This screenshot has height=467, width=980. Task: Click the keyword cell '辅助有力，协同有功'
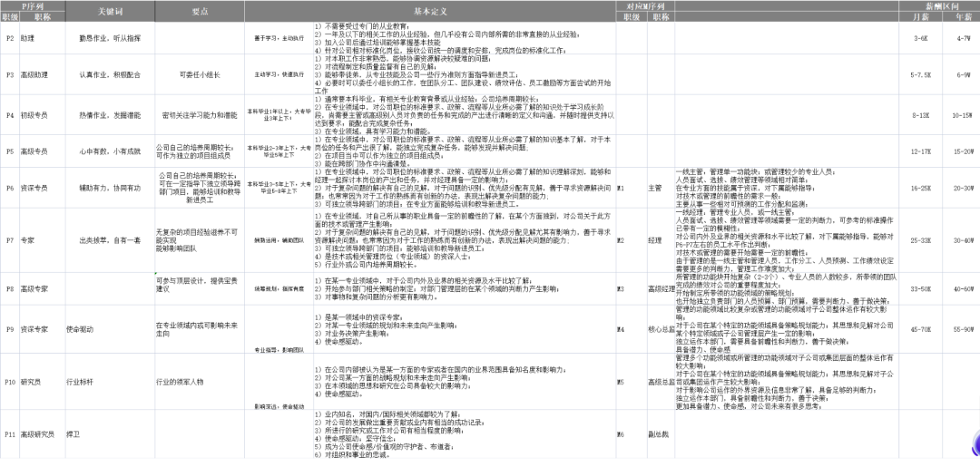click(x=110, y=188)
